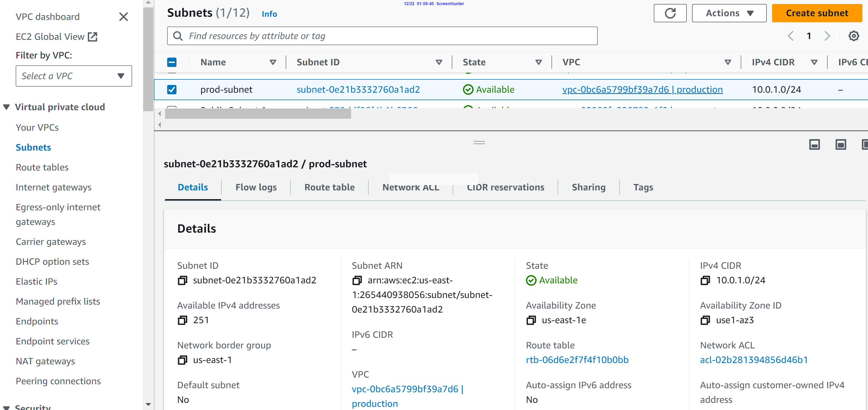The height and width of the screenshot is (410, 868).
Task: Close the VPC sidebar navigation
Action: (x=123, y=17)
